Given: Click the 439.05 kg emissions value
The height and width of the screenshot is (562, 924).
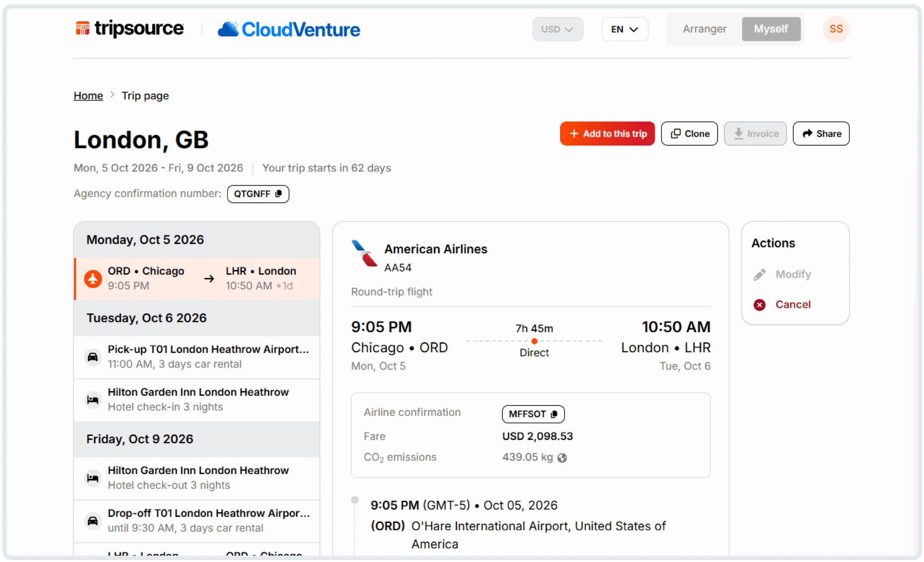Looking at the screenshot, I should point(527,457).
